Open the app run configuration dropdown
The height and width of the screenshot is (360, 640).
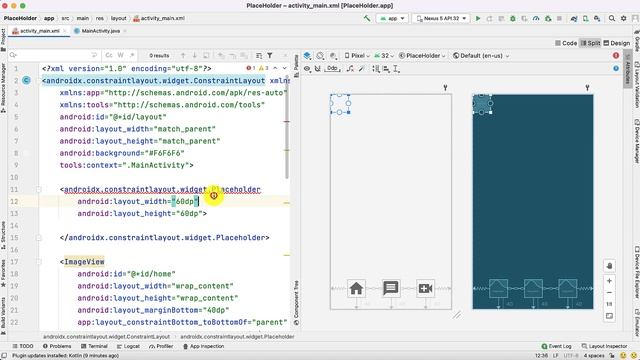[392, 18]
